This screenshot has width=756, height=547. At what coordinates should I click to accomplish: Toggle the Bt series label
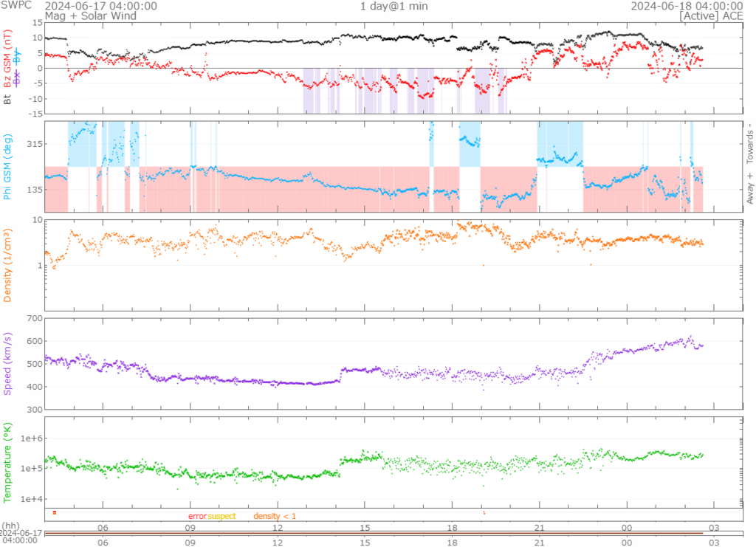pos(7,98)
